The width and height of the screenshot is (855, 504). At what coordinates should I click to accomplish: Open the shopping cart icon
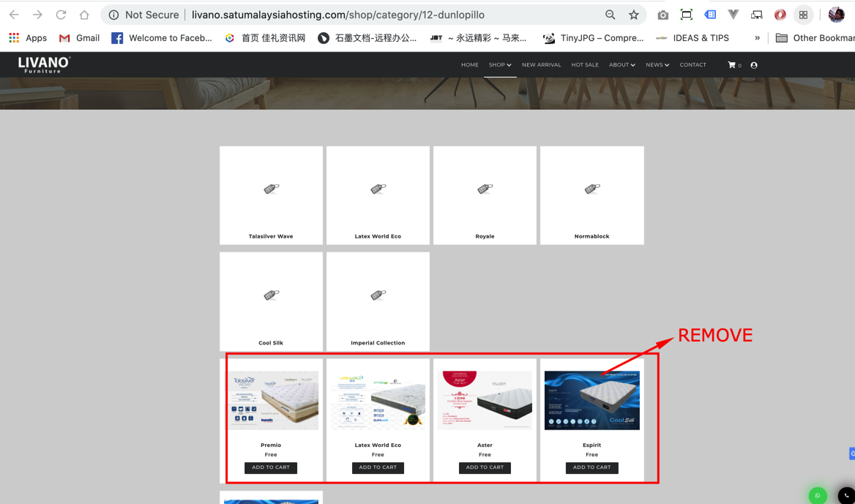pos(732,65)
